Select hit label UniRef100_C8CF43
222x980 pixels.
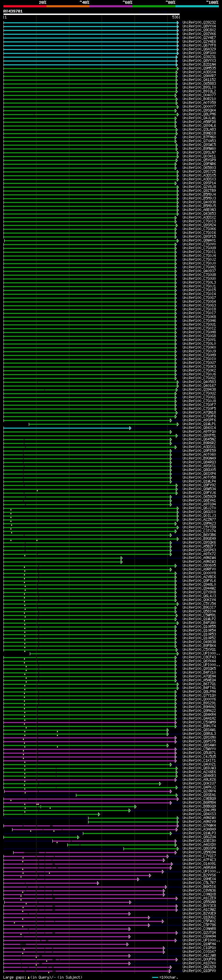click(199, 657)
